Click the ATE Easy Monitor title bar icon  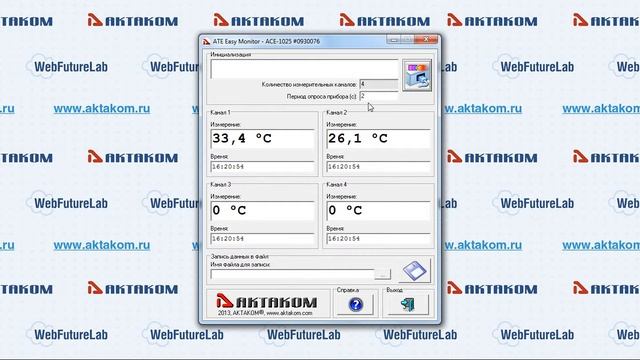207,41
